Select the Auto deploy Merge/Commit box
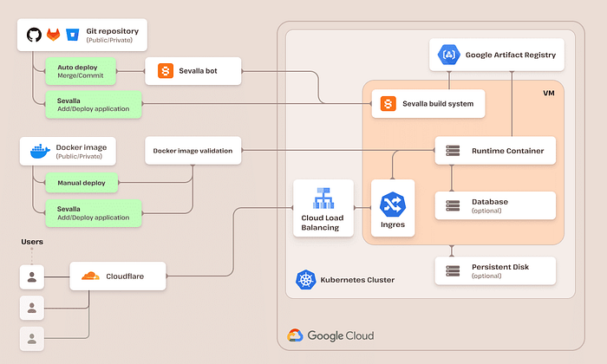607x364 pixels. point(81,71)
